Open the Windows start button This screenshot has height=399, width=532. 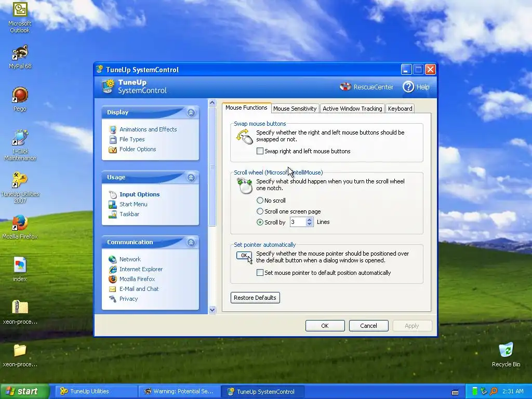tap(24, 392)
